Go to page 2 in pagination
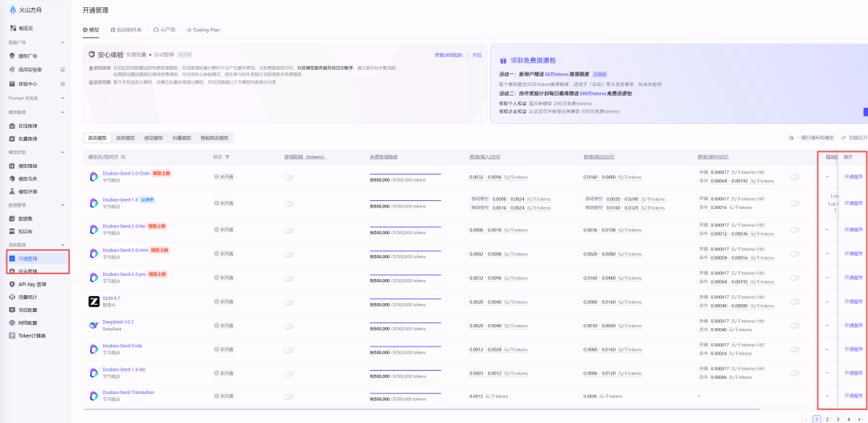868x423 pixels. [x=827, y=419]
